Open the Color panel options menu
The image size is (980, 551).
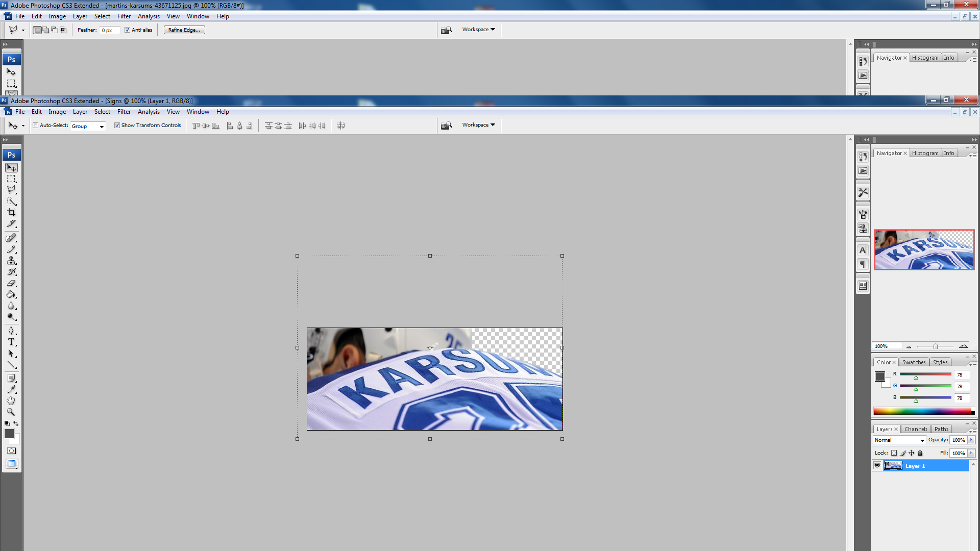click(x=973, y=364)
